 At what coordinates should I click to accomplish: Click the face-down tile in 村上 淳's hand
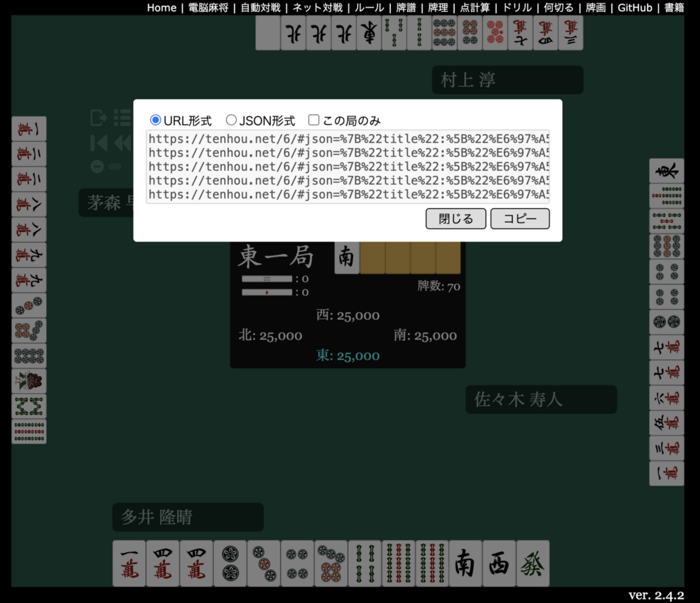click(x=268, y=33)
